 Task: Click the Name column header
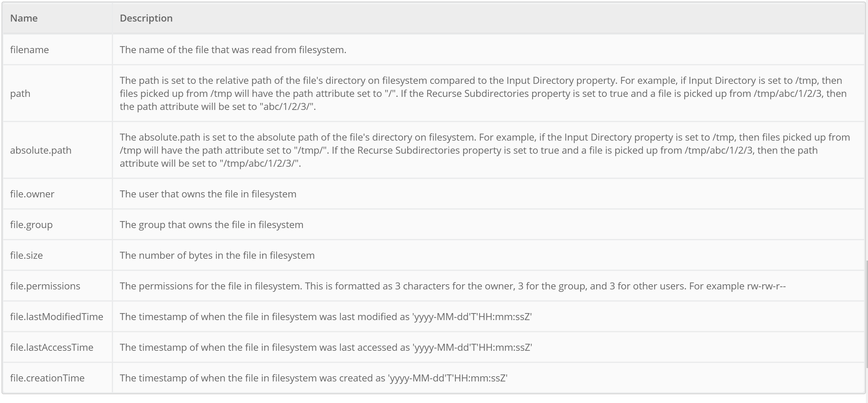click(24, 18)
